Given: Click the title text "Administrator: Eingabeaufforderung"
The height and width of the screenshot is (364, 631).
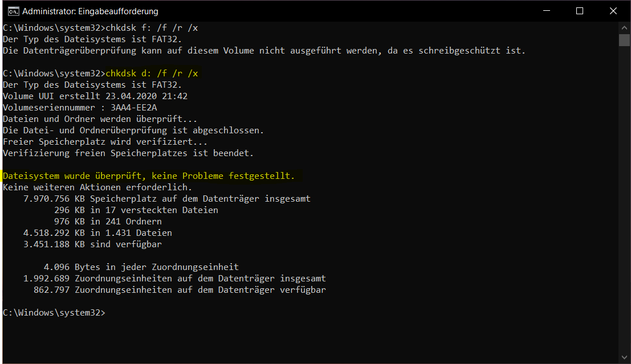Looking at the screenshot, I should 90,11.
